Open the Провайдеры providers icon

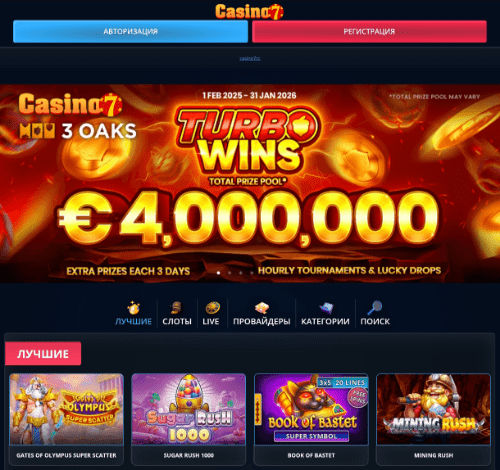coord(262,308)
